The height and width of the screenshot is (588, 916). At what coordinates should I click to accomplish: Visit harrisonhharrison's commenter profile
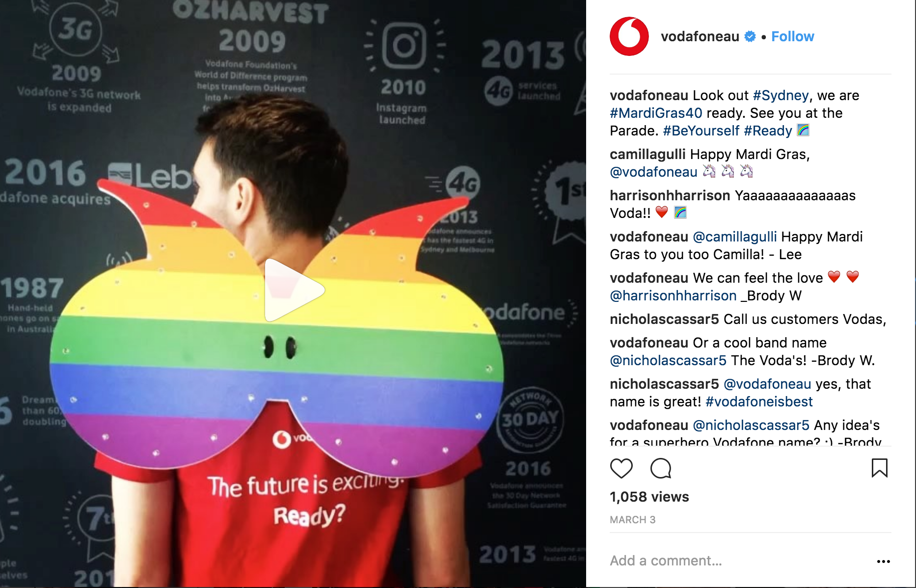[670, 195]
